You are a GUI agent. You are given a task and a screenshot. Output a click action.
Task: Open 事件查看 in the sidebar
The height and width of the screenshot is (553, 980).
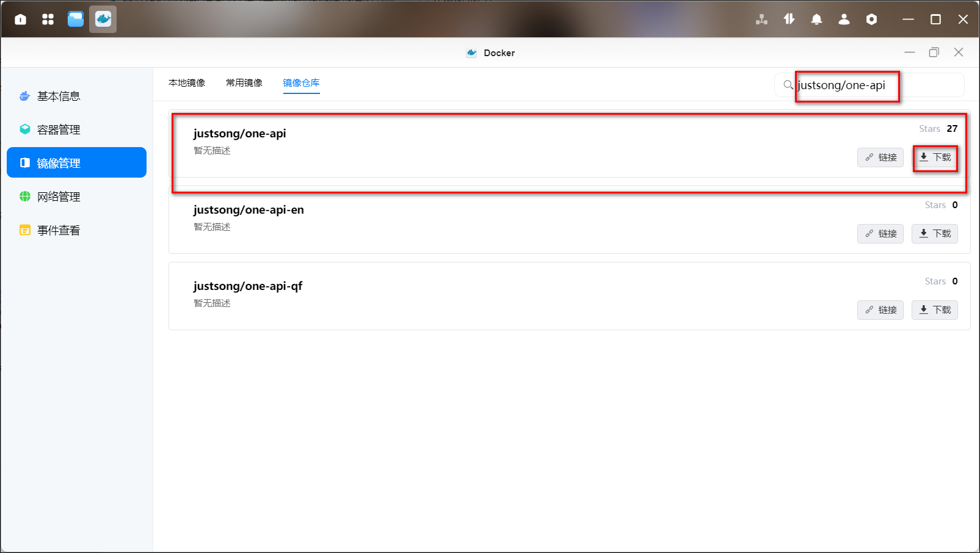point(59,231)
